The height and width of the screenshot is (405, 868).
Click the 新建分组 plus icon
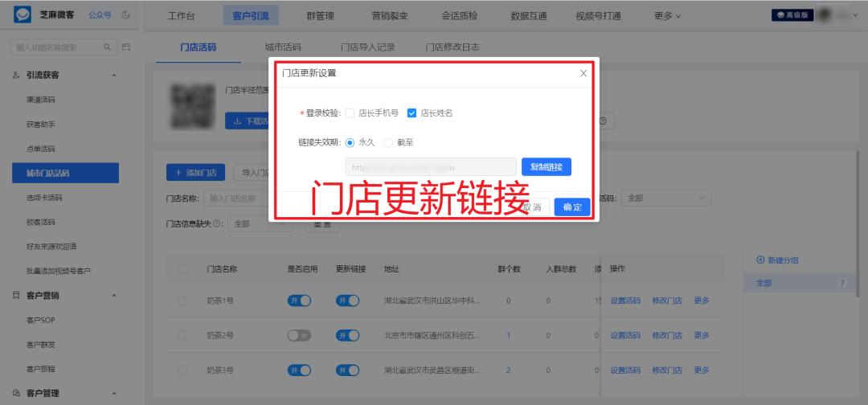(760, 260)
